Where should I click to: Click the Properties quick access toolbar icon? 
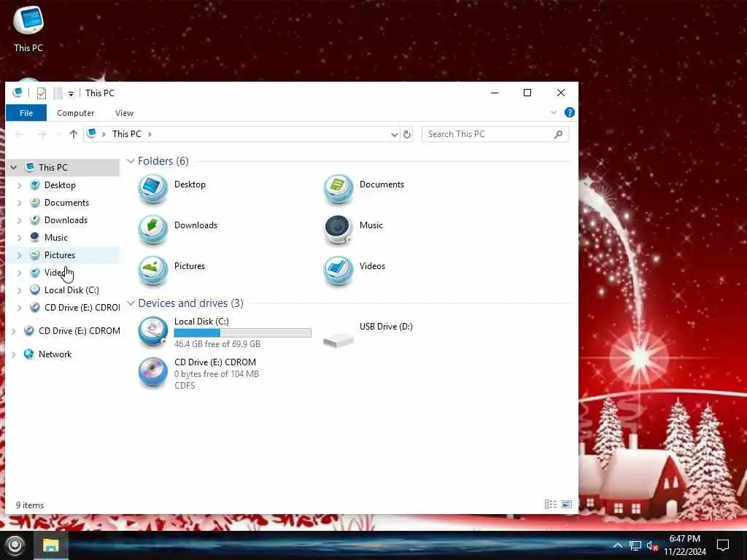42,93
